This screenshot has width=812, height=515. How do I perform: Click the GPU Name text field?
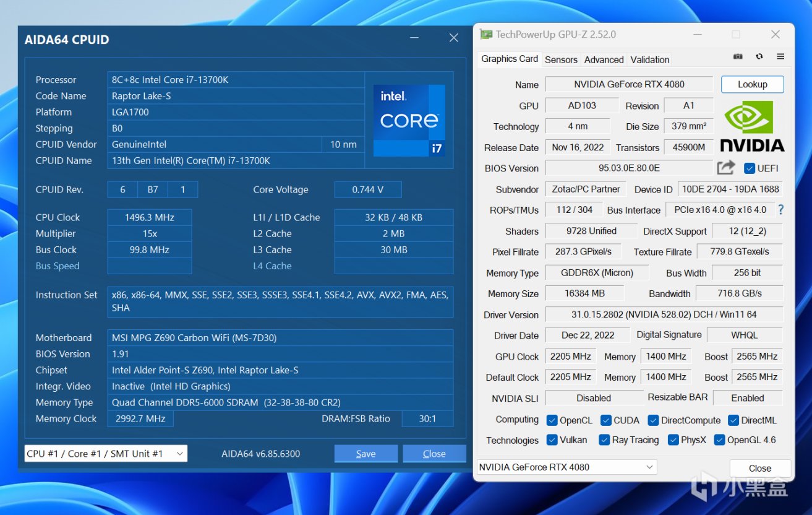[629, 84]
